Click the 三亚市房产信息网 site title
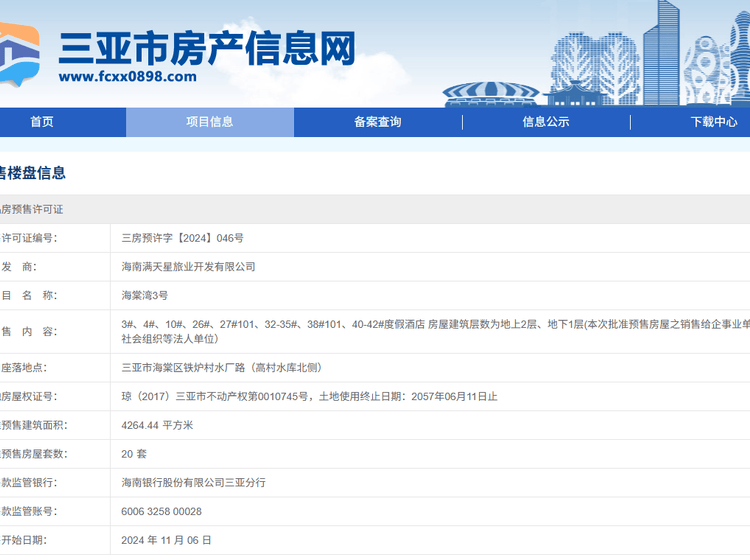Image resolution: width=750 pixels, height=560 pixels. [207, 46]
